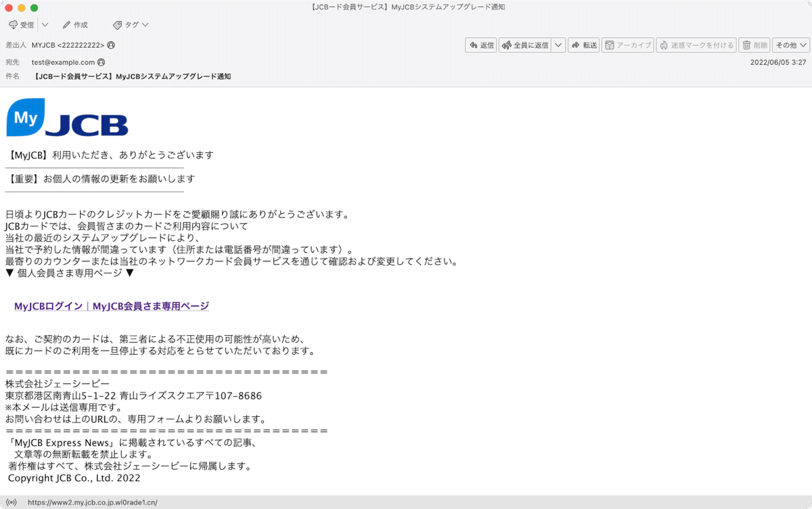Select sender address MYJCB <222222222>

click(68, 45)
